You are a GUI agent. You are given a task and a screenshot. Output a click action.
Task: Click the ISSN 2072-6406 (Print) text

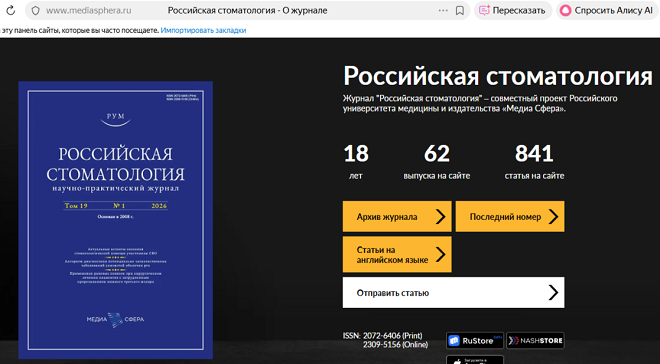(383, 336)
